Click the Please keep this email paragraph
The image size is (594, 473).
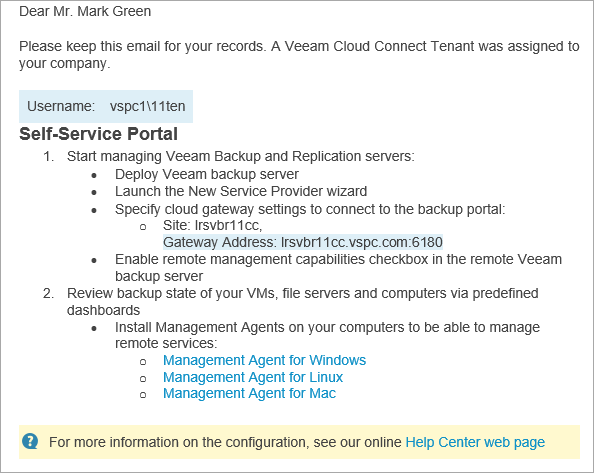pyautogui.click(x=299, y=55)
